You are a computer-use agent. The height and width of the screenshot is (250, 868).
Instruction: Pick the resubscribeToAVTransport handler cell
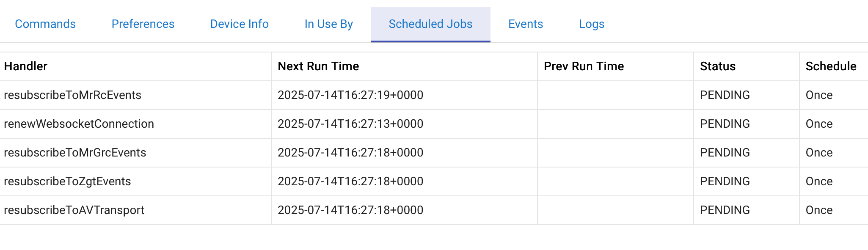(x=74, y=210)
